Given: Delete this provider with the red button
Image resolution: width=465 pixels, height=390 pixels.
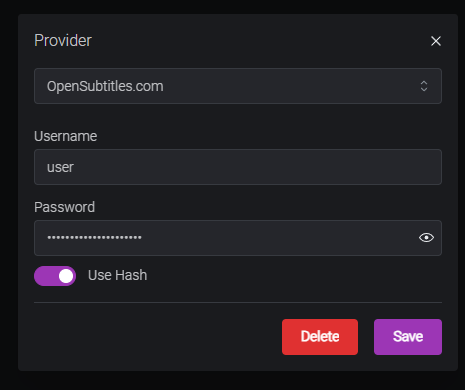Looking at the screenshot, I should (320, 337).
